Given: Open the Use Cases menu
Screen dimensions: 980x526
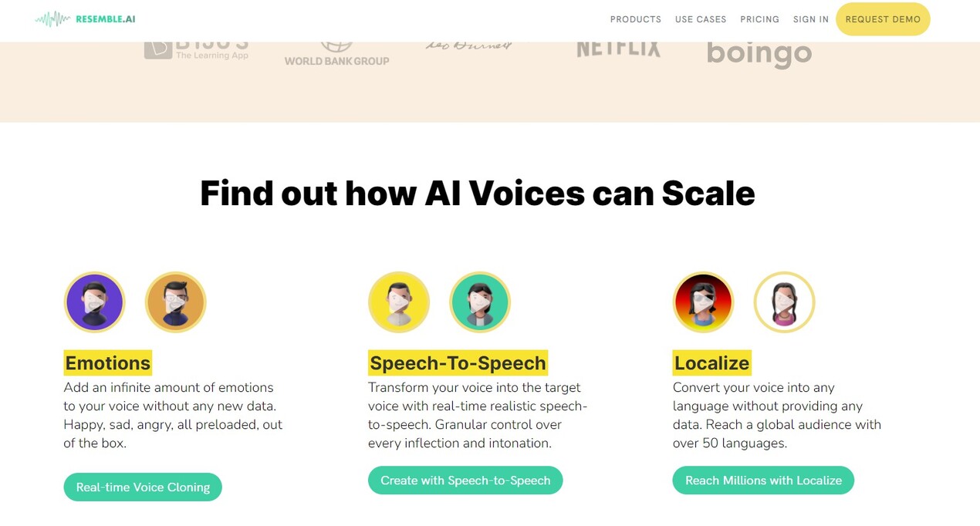Looking at the screenshot, I should coord(701,19).
